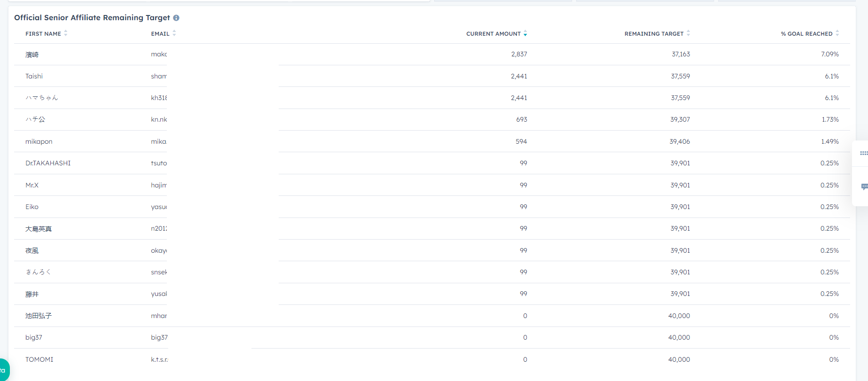
Task: Open grid widget icon on right edge
Action: 864,153
